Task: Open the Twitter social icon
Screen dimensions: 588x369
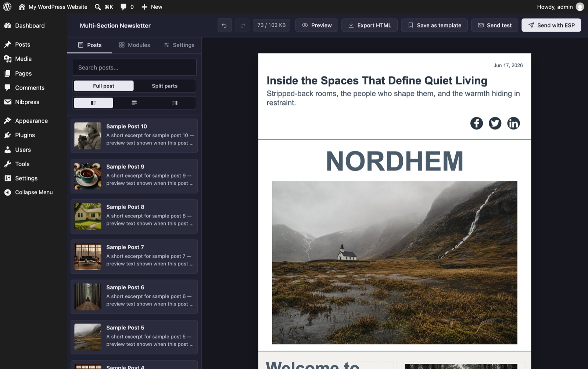Action: click(x=495, y=123)
